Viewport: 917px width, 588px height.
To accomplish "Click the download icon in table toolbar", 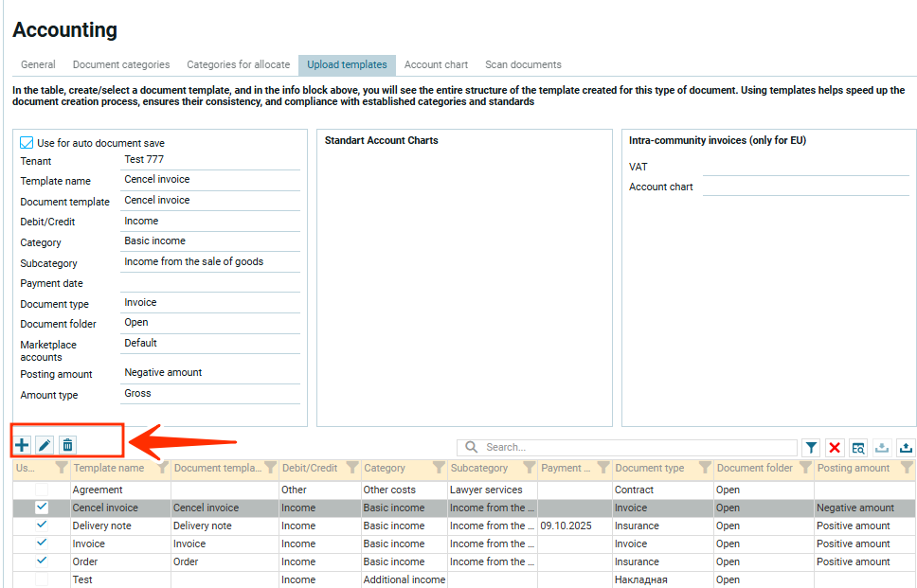I will 883,448.
